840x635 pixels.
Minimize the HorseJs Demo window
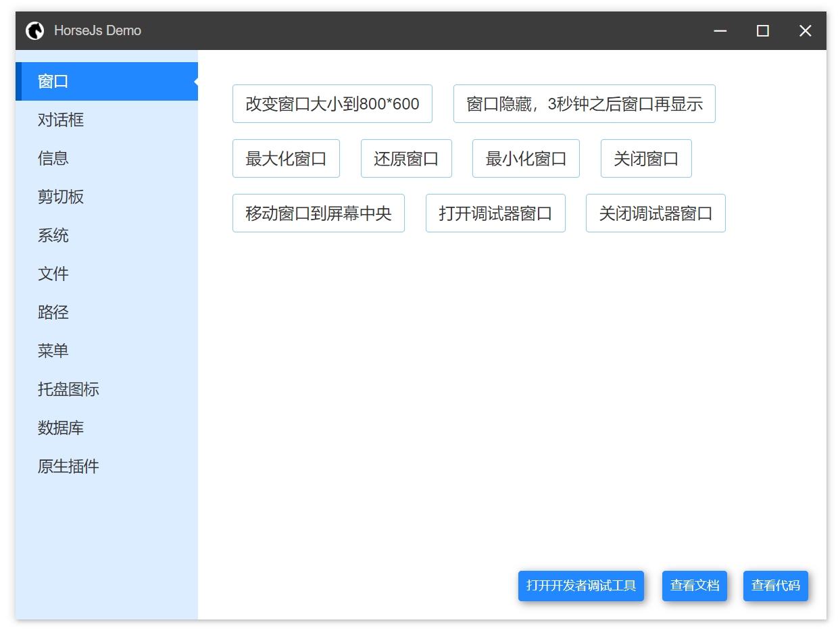720,30
